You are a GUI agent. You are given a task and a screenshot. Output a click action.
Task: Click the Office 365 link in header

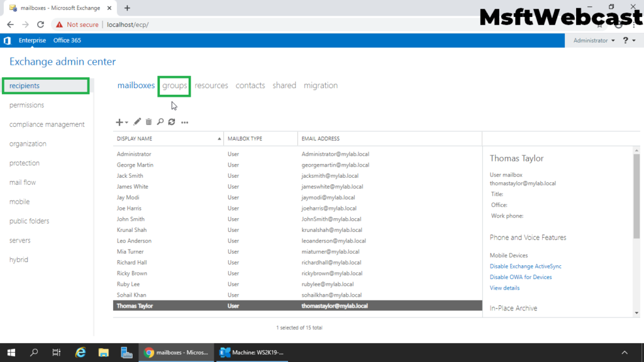[x=67, y=40]
